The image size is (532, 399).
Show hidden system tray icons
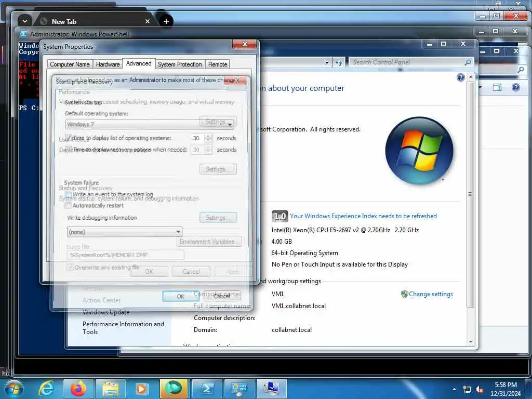(x=454, y=389)
